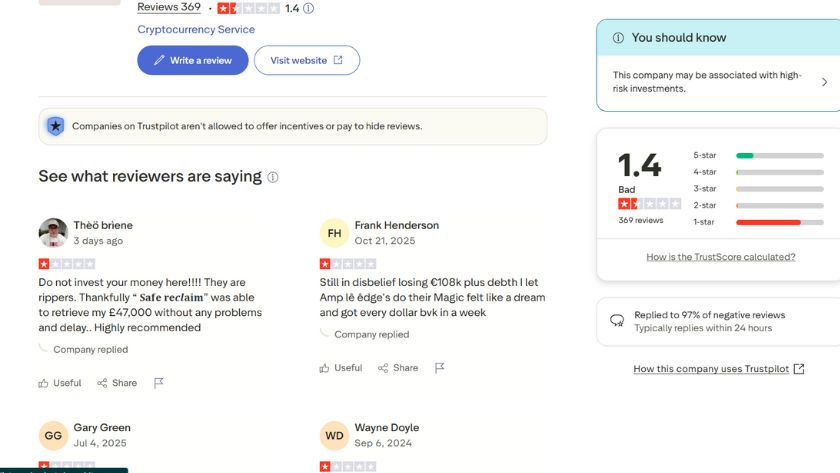Flag Frank Henderson's review
The height and width of the screenshot is (473, 840).
coord(439,368)
